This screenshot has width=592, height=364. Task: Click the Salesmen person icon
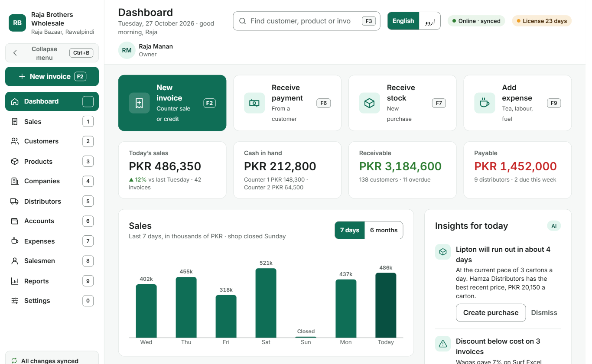coord(15,261)
